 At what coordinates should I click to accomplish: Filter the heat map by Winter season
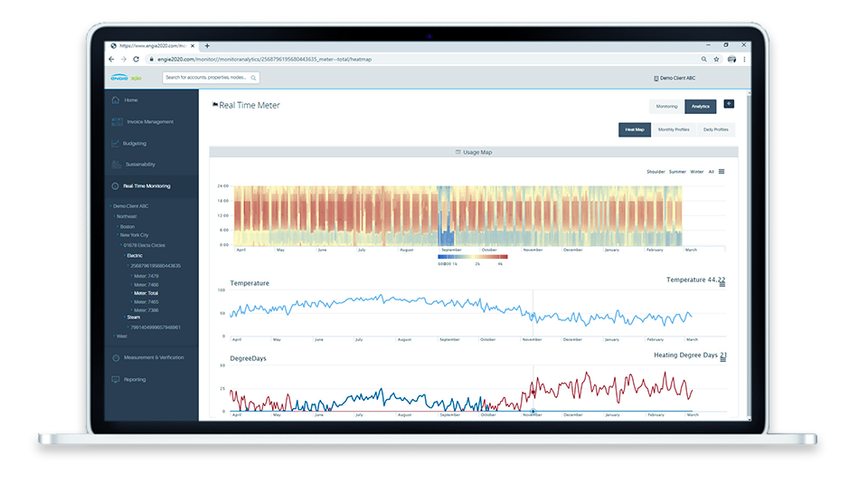point(697,171)
